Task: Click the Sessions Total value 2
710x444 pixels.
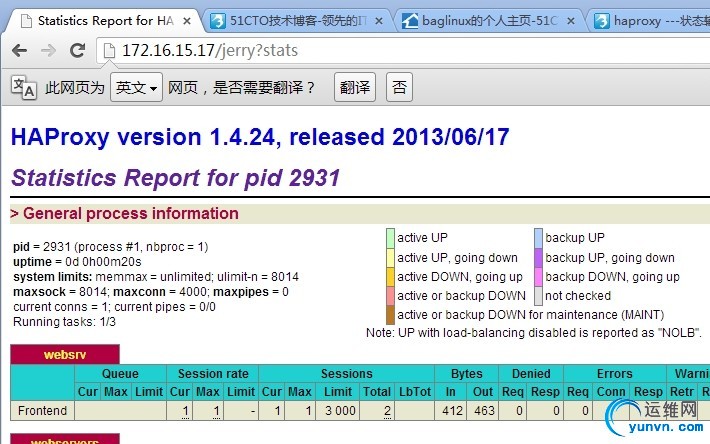Action: 387,411
